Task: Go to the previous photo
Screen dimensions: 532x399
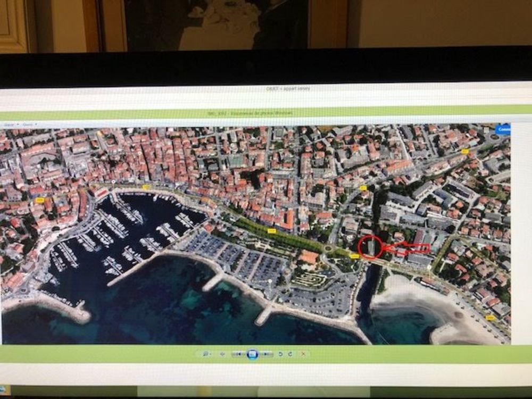Action: point(239,354)
